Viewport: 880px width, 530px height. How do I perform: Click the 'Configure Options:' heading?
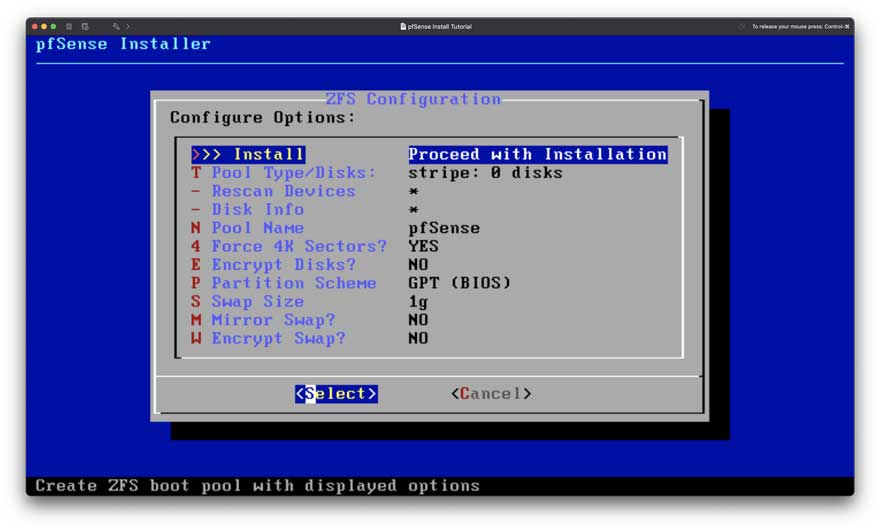[263, 118]
